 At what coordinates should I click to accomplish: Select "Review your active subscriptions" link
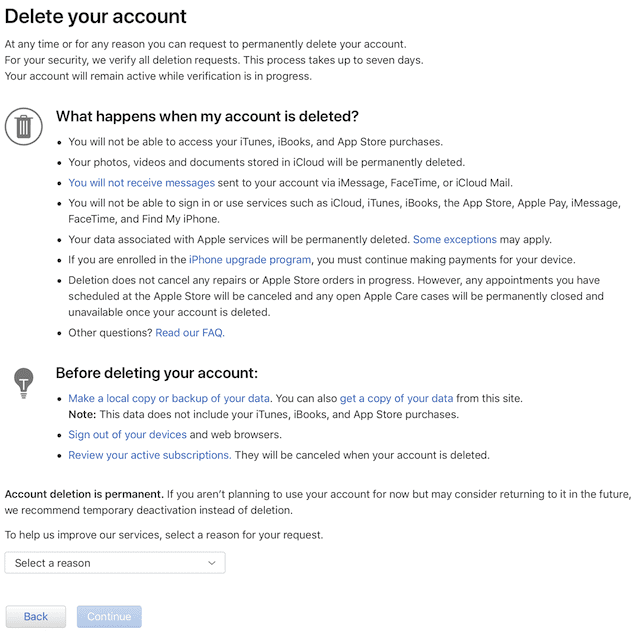point(149,455)
